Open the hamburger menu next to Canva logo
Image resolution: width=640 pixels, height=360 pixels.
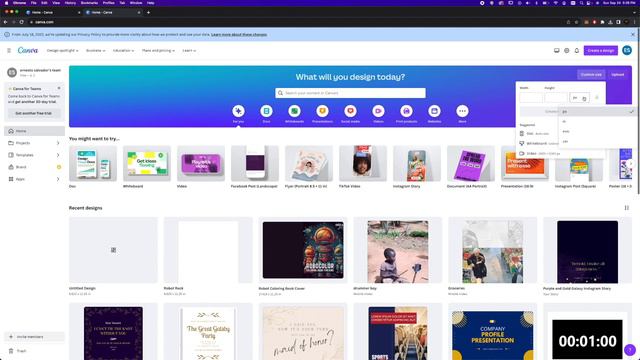(9, 51)
